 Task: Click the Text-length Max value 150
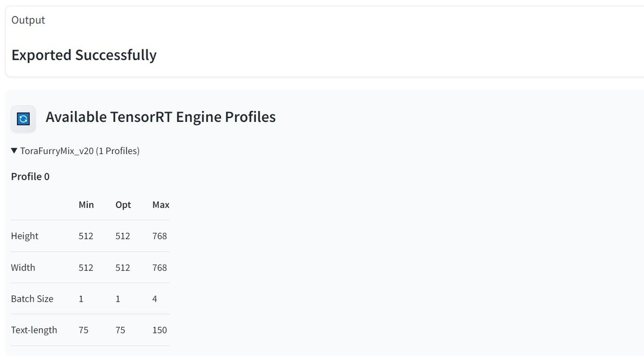[x=159, y=330]
